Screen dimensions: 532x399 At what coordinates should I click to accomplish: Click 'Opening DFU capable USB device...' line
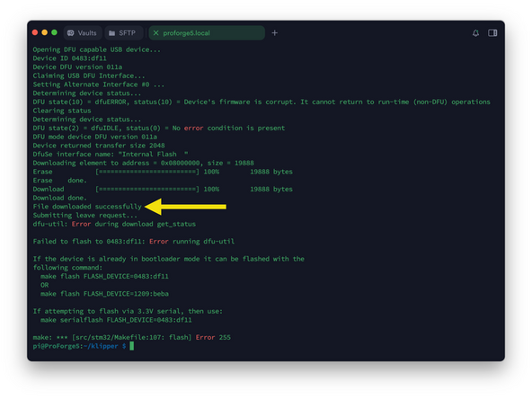(x=97, y=49)
